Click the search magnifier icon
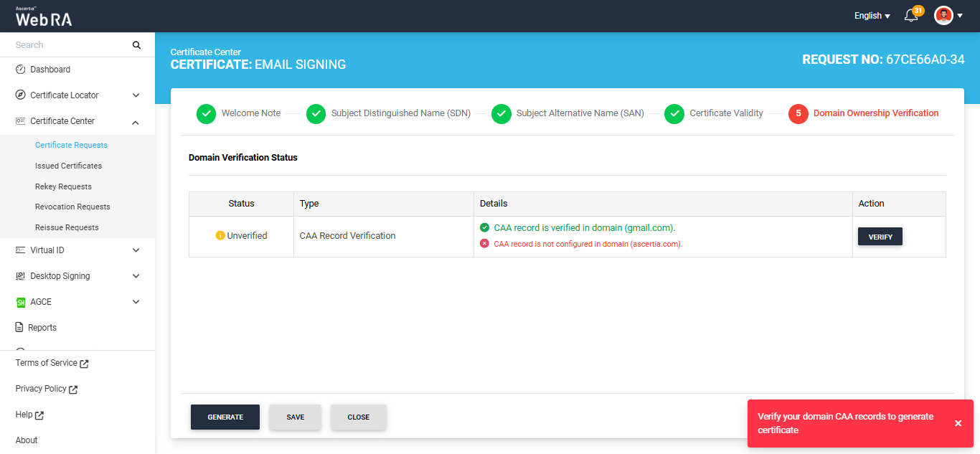 pos(136,45)
